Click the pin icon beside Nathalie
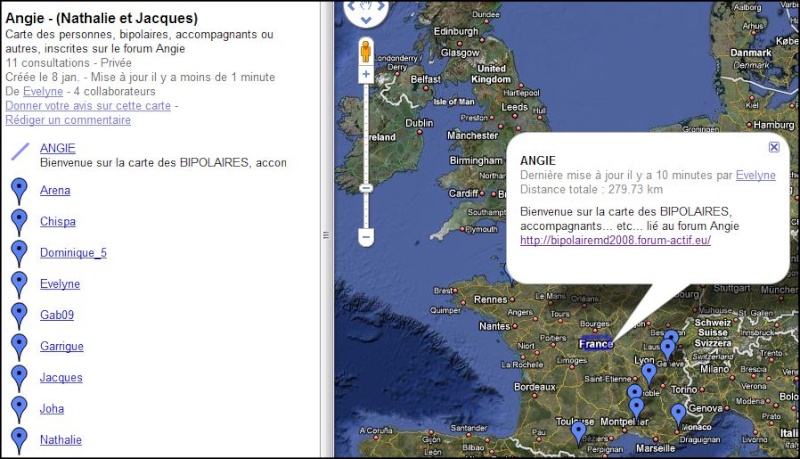The height and width of the screenshot is (459, 800). coord(19,441)
